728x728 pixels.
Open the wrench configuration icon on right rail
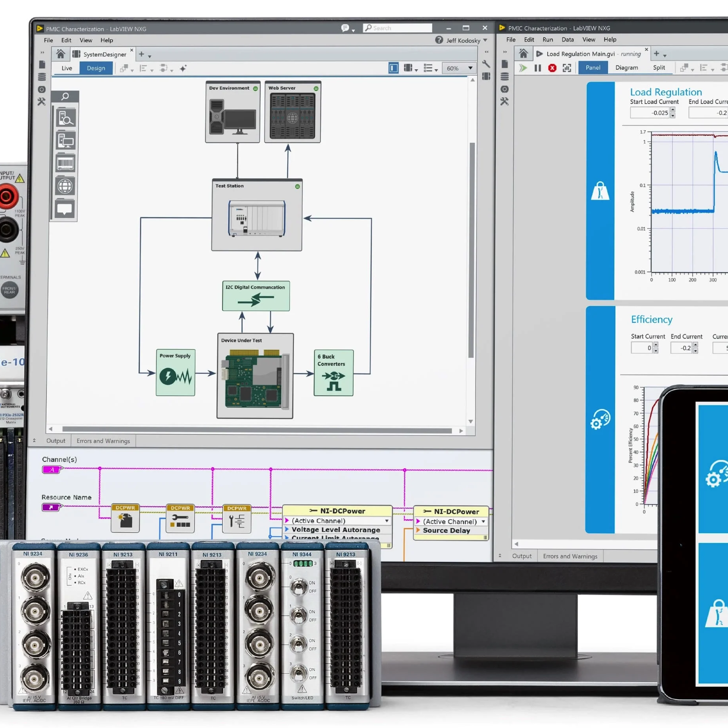486,64
